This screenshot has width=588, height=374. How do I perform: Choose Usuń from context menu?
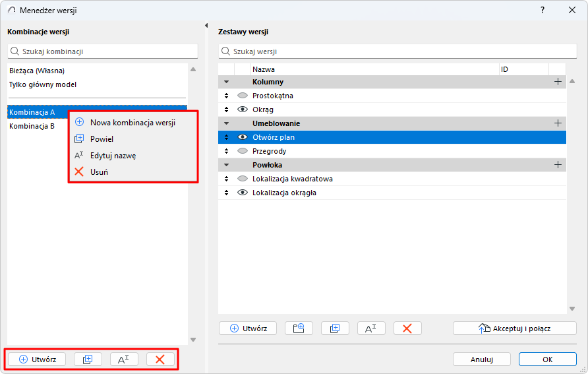[132, 172]
